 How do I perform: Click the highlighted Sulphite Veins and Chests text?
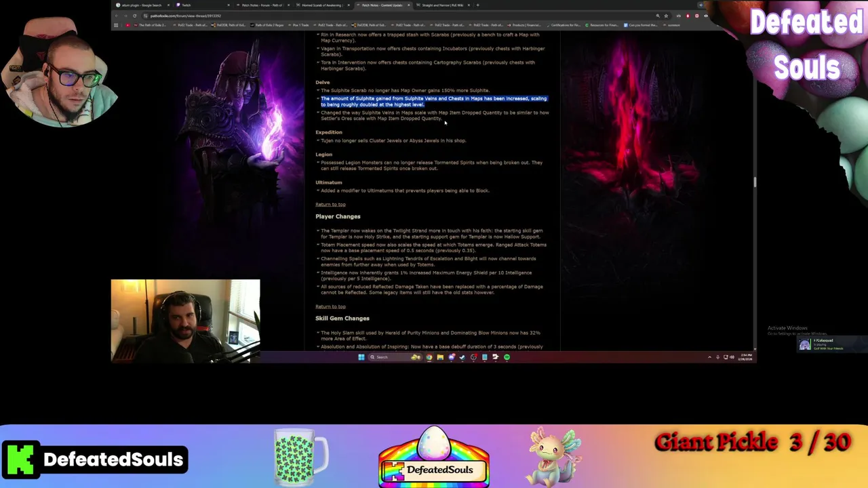pyautogui.click(x=434, y=102)
